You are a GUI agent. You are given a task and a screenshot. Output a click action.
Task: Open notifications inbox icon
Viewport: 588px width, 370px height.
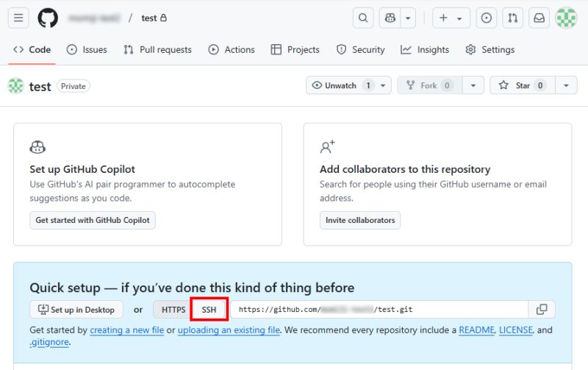coord(539,18)
